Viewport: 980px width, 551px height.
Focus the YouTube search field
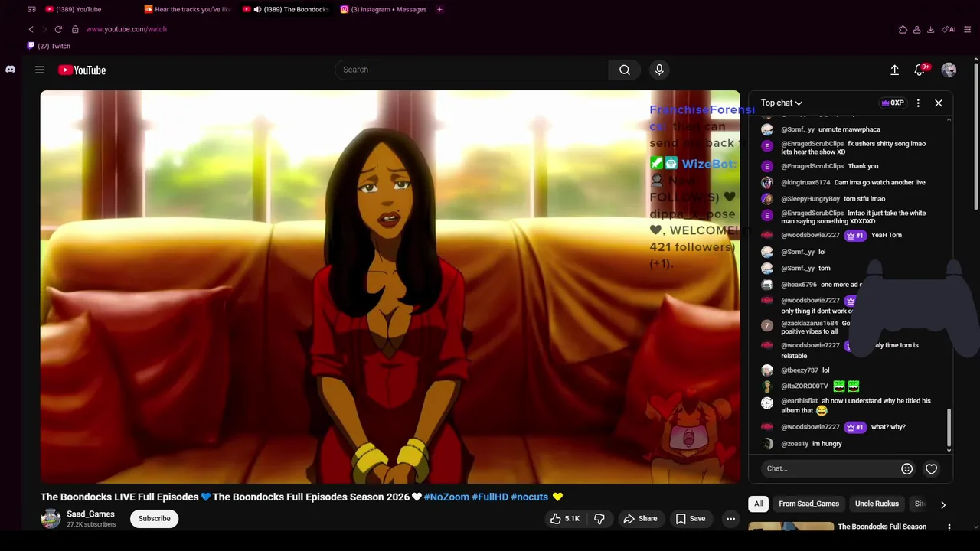pos(472,70)
